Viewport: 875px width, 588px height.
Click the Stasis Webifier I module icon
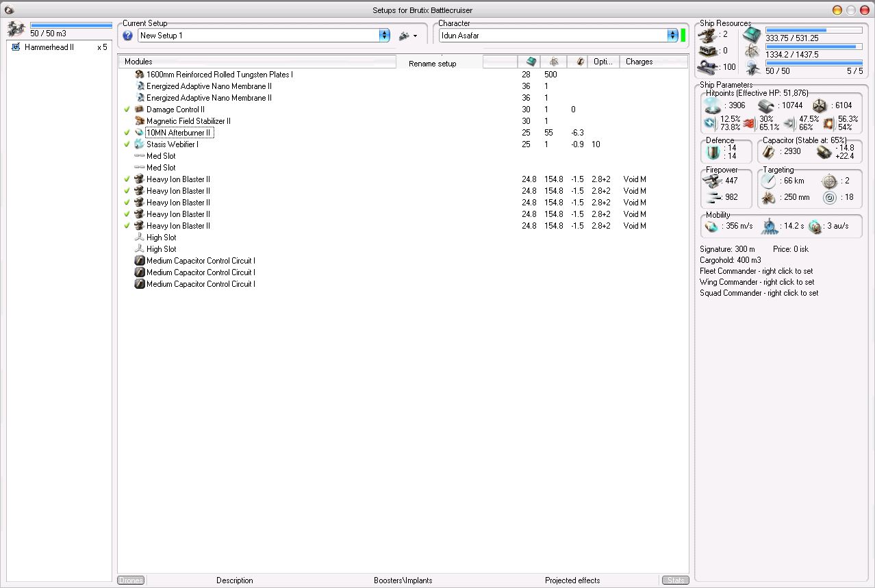click(x=140, y=144)
